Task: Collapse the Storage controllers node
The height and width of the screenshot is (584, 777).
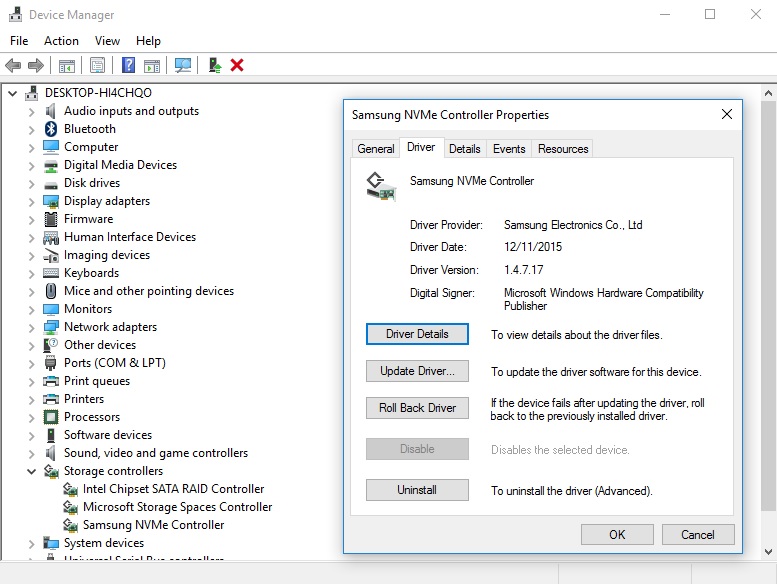Action: click(32, 471)
